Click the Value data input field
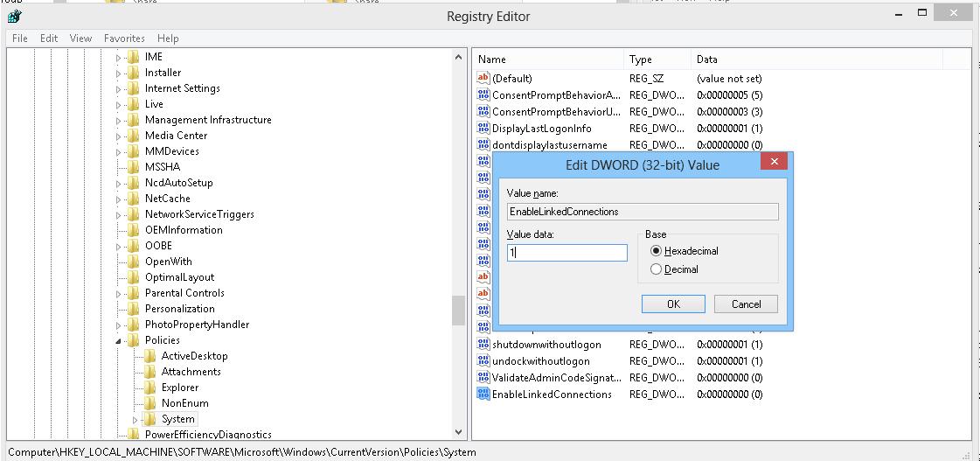 [x=566, y=253]
